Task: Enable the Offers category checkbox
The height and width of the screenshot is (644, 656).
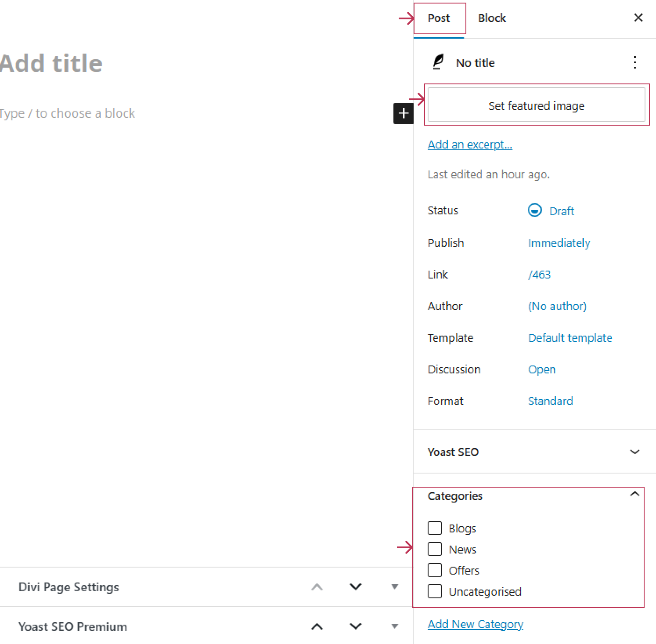Action: [x=435, y=570]
